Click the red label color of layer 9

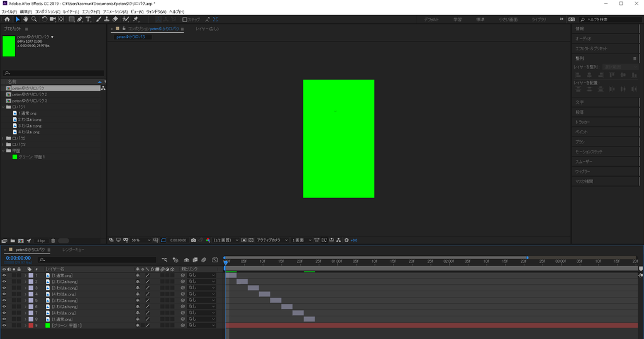coord(31,325)
